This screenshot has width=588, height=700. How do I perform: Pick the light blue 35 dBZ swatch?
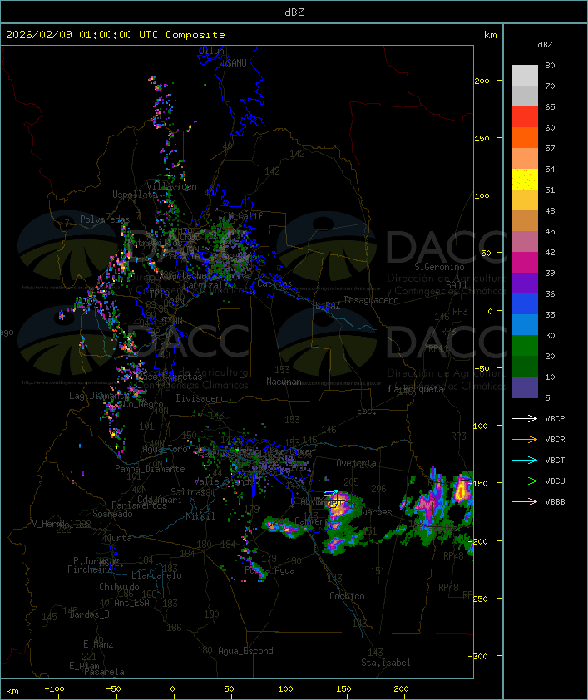point(525,324)
